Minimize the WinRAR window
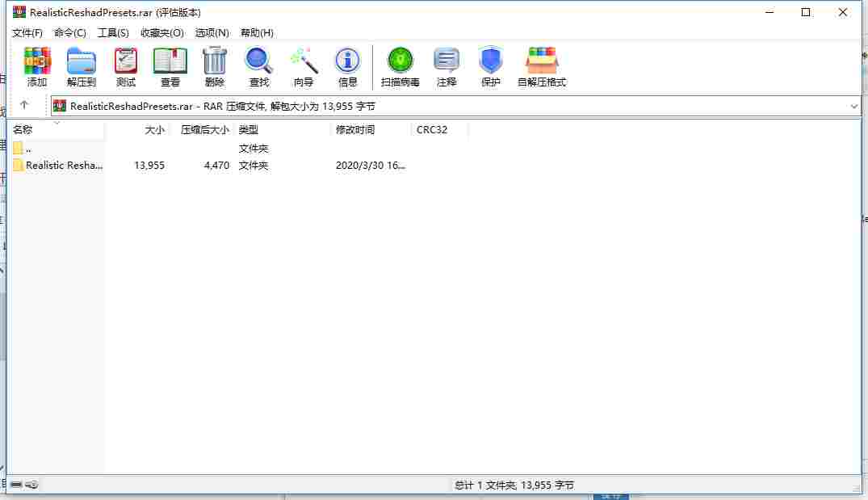868x500 pixels. (x=769, y=12)
